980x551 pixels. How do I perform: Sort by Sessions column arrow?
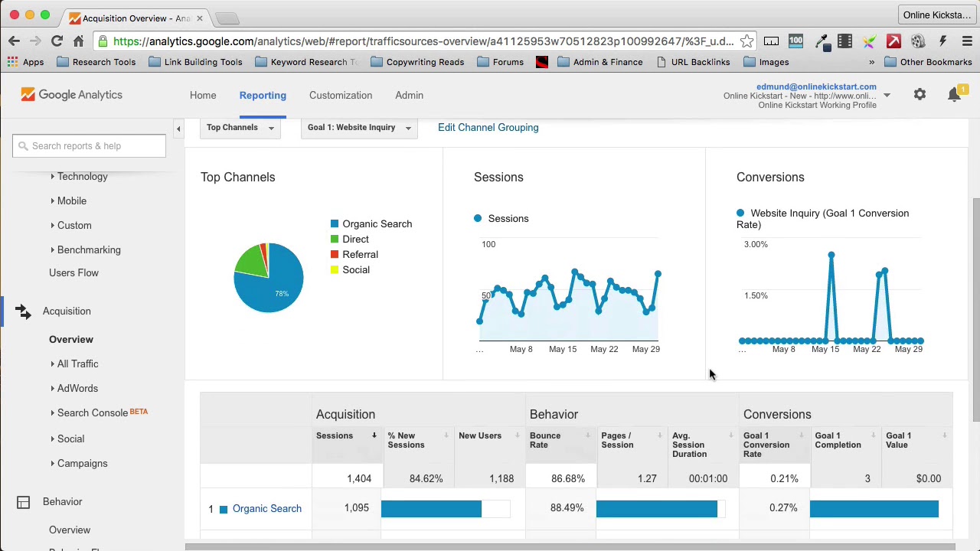(x=374, y=436)
